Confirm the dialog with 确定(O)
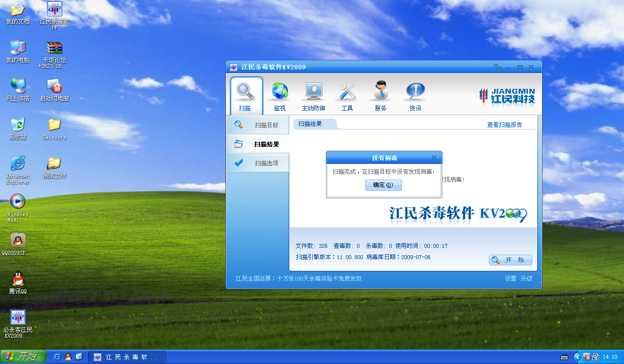This screenshot has width=624, height=364. pos(383,185)
